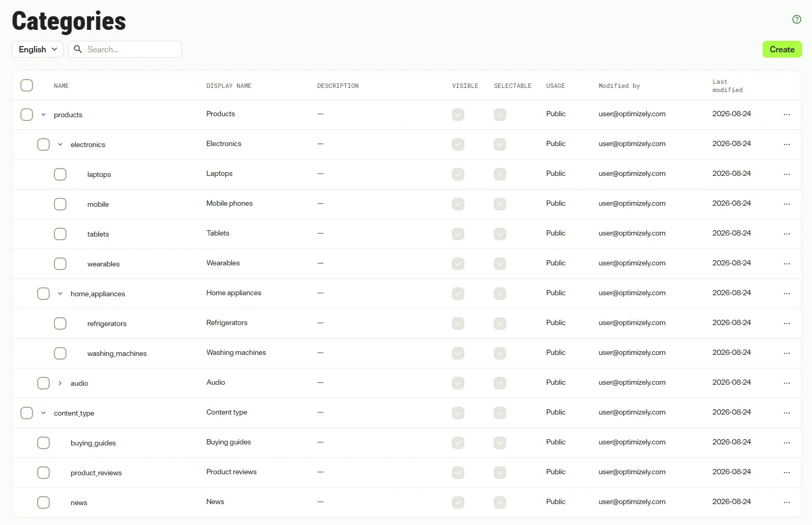Viewport: 812px width, 525px height.
Task: Open the help question mark icon
Action: (797, 19)
